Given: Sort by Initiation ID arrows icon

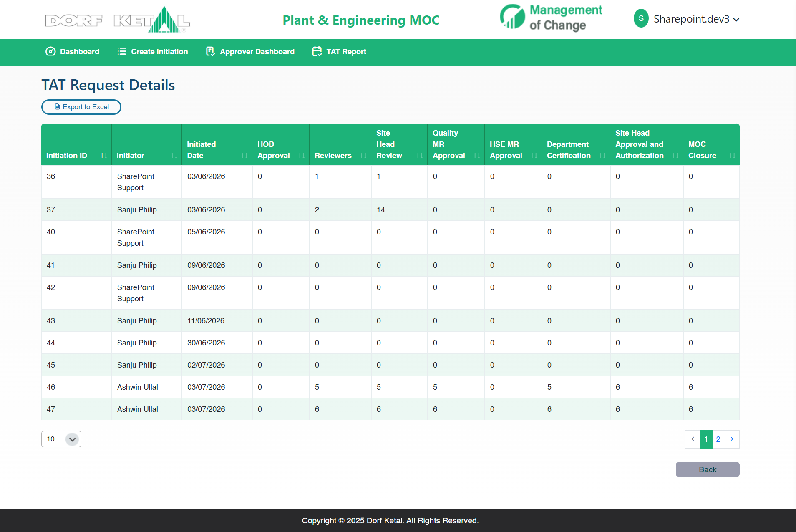Looking at the screenshot, I should (x=104, y=156).
